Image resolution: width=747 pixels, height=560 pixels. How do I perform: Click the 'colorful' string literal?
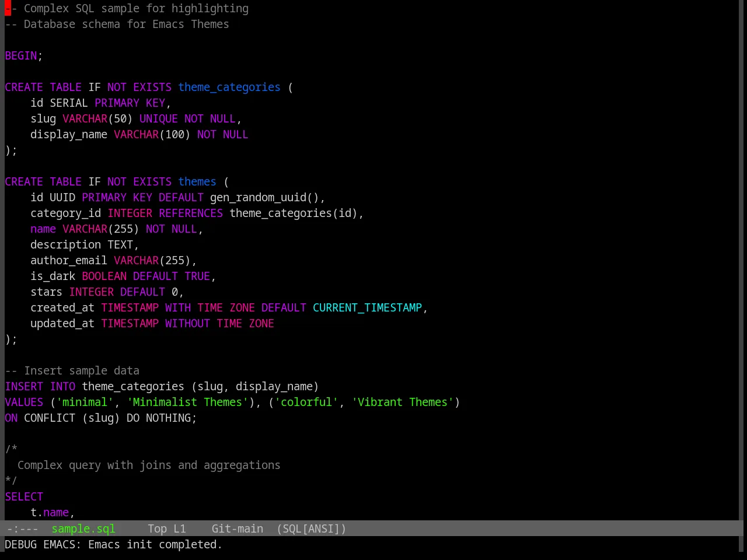click(x=306, y=402)
